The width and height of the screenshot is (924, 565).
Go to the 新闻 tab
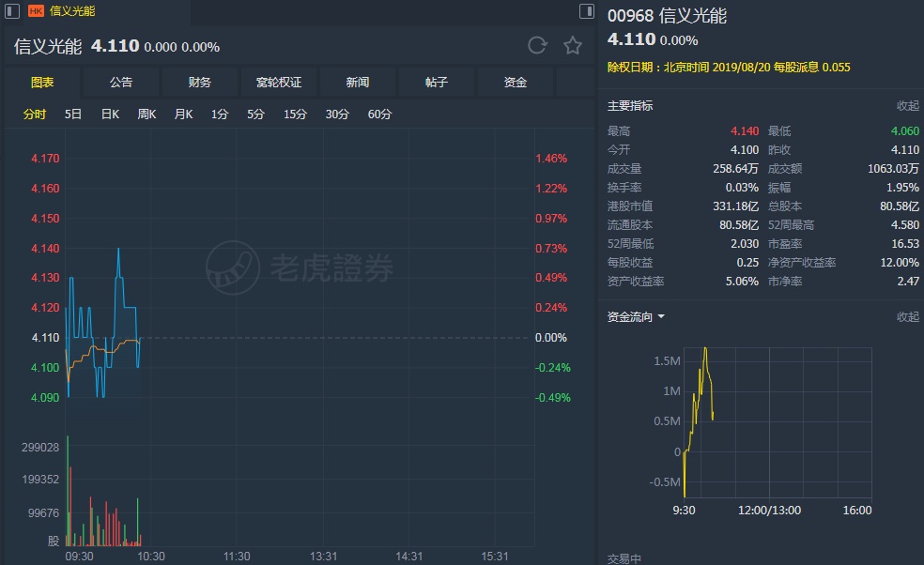pos(358,83)
